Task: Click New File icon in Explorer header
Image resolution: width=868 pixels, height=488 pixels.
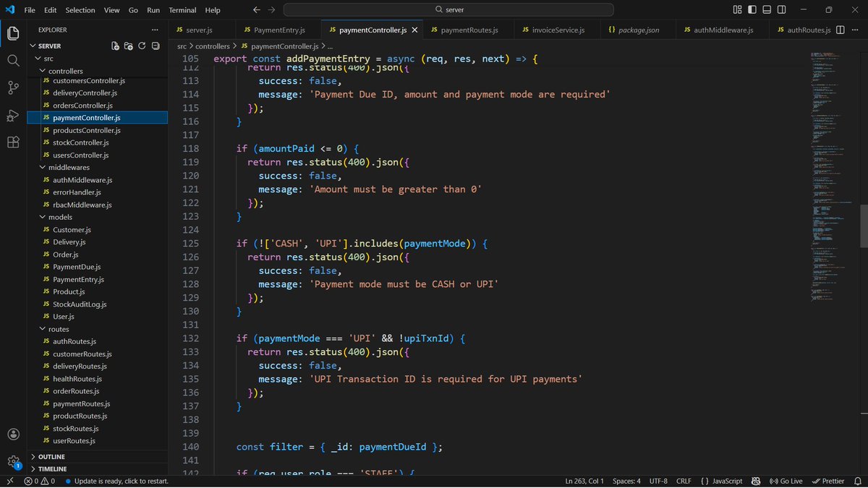Action: (x=115, y=46)
